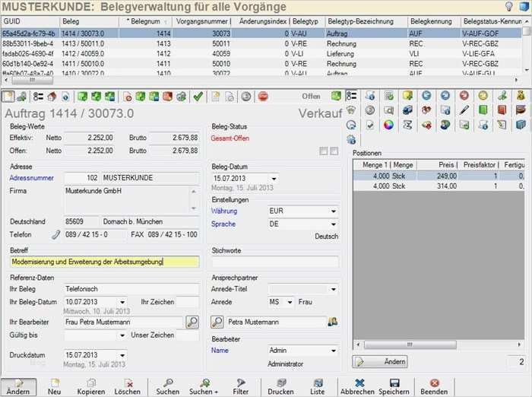Open the Bearbeiter Name dropdown
Screen dimensions: 532x397
[333, 351]
